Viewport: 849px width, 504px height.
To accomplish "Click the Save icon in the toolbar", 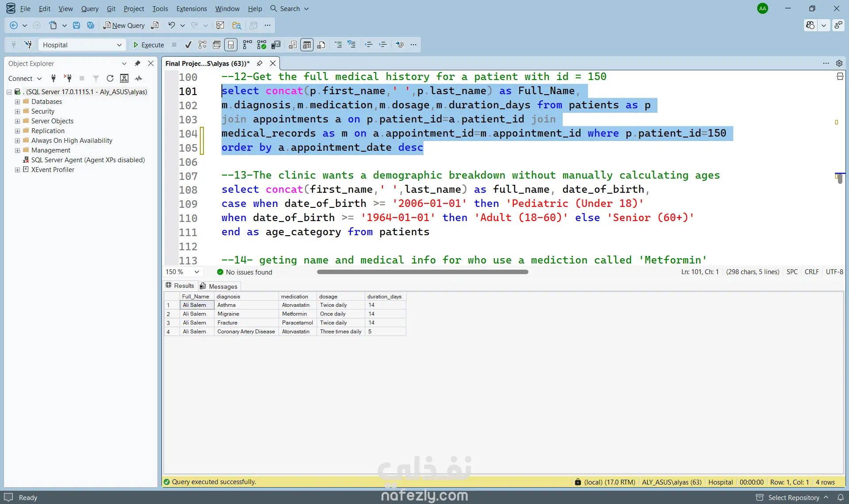I will point(76,25).
